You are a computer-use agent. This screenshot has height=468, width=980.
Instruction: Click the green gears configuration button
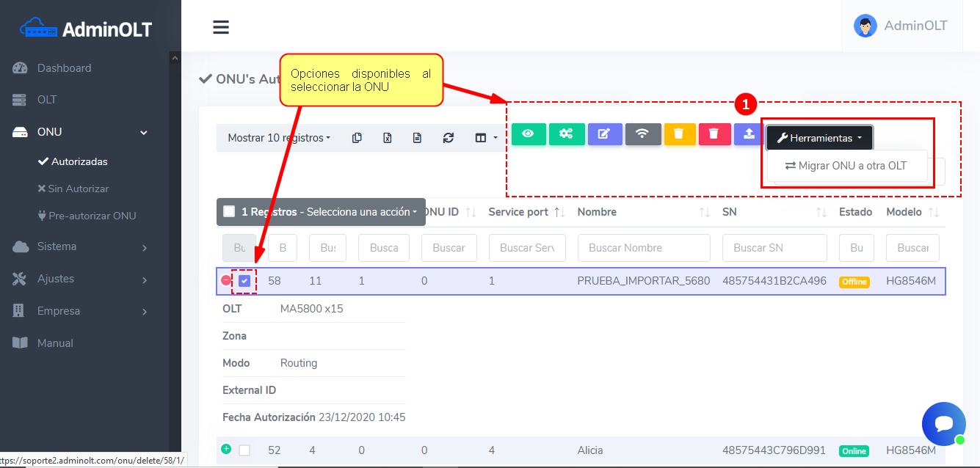(x=566, y=134)
